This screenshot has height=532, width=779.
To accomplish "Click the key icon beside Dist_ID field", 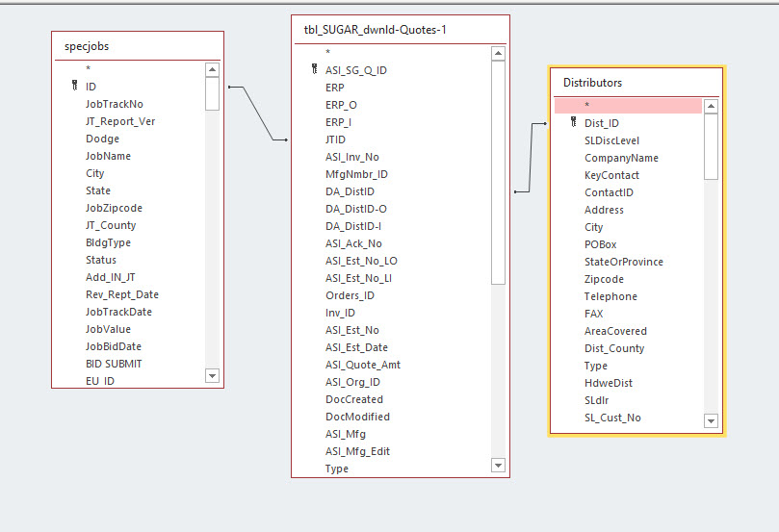I will (x=573, y=123).
